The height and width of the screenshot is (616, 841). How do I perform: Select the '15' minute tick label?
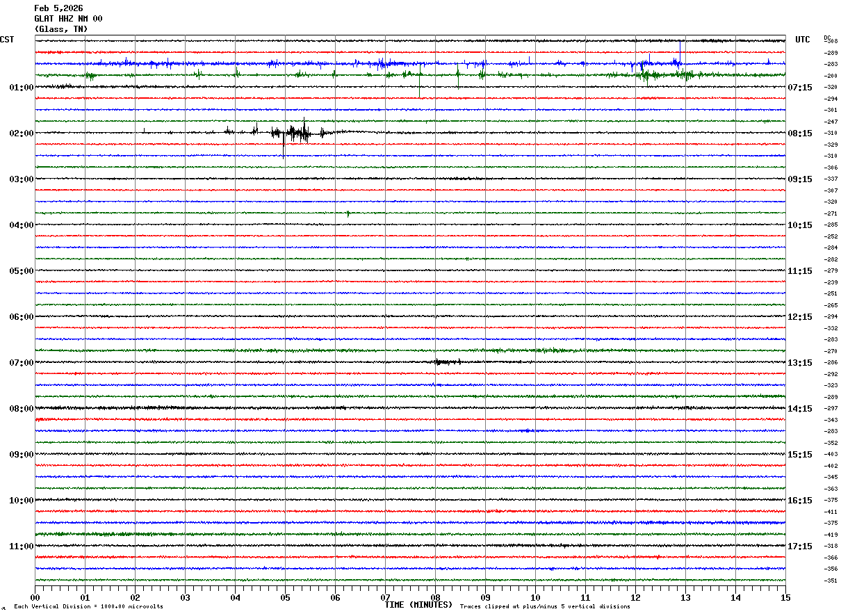786,597
